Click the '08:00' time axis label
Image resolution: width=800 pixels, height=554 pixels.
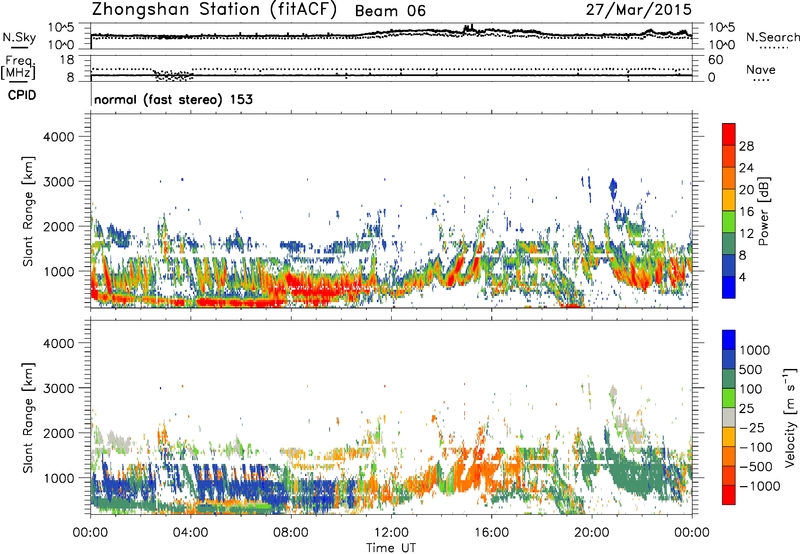pos(290,533)
